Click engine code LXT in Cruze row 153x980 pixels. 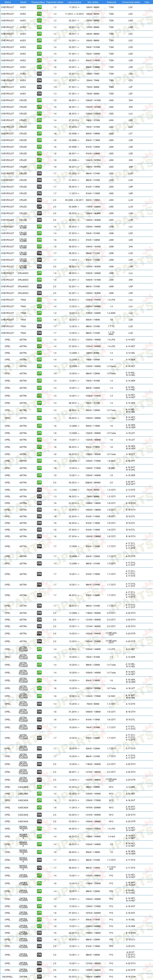130,134
